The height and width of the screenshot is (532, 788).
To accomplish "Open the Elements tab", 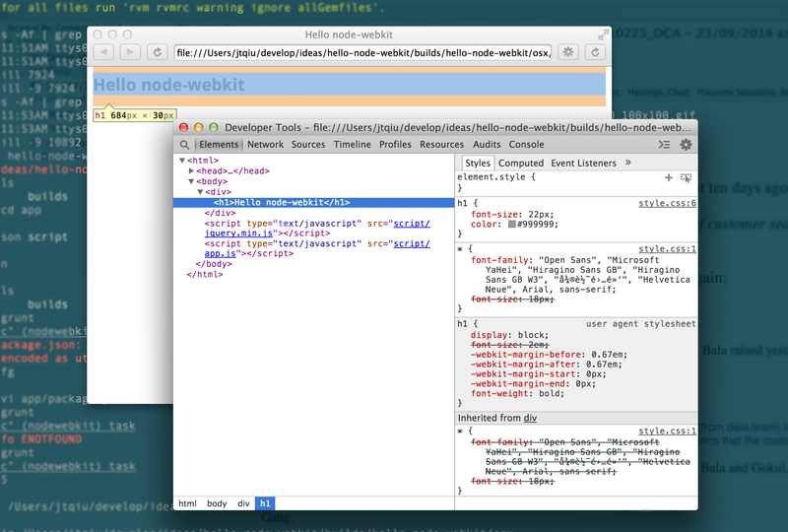I will pos(219,144).
